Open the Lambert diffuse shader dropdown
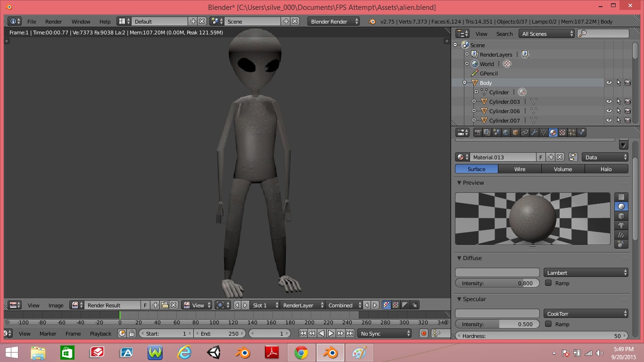This screenshot has height=362, width=644. (586, 273)
